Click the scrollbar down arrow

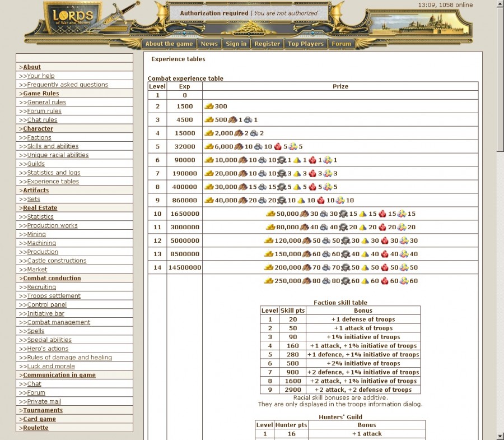tap(500, 436)
